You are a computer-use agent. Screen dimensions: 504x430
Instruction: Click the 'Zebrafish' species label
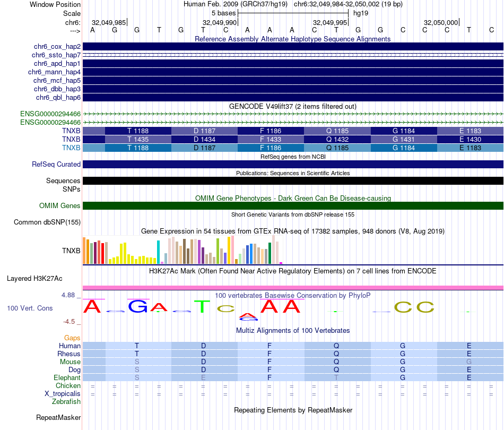[x=66, y=402]
